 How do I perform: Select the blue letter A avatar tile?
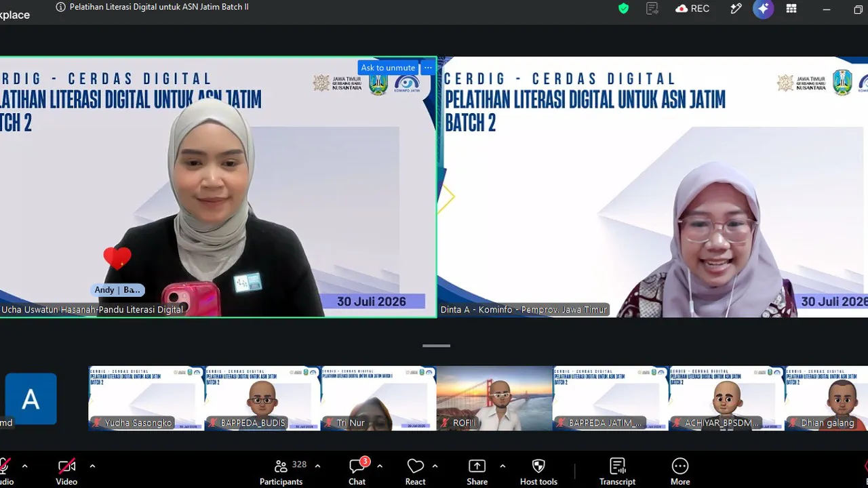point(31,399)
